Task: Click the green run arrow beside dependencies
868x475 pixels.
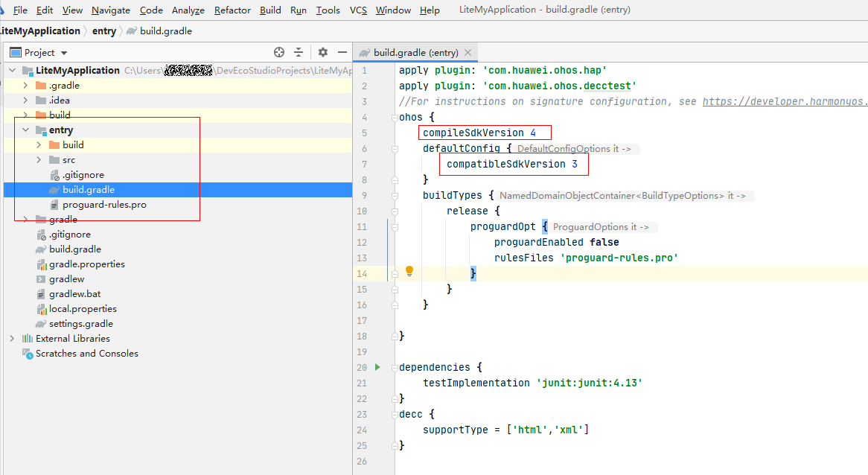Action: pyautogui.click(x=377, y=367)
